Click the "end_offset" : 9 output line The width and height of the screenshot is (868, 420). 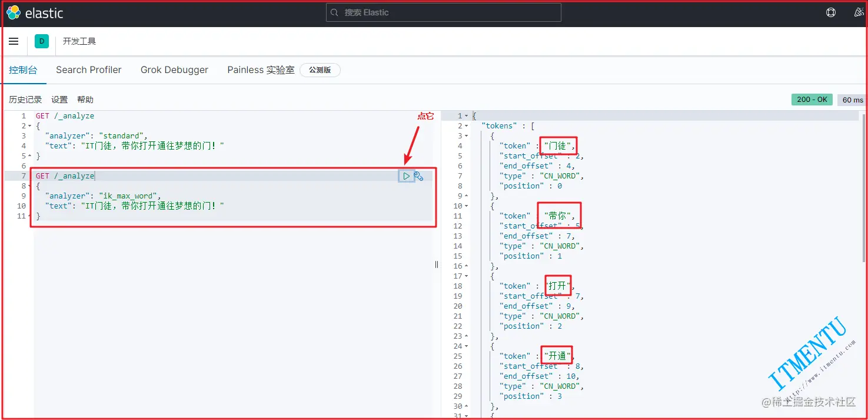537,306
